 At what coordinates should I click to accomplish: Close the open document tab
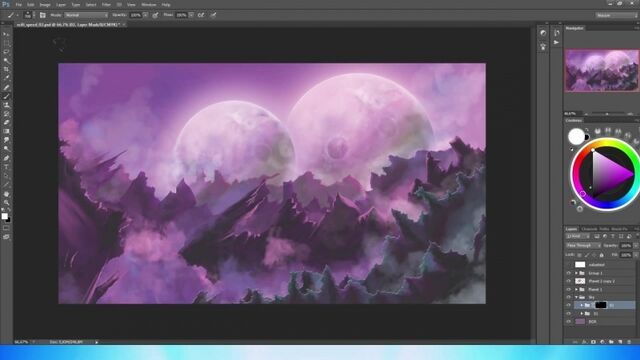click(124, 25)
